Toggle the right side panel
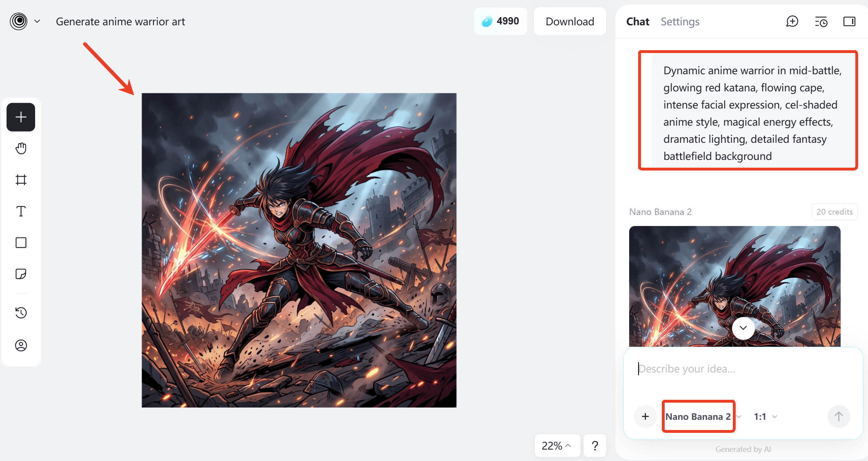Screen dimensions: 868x461 coord(849,22)
